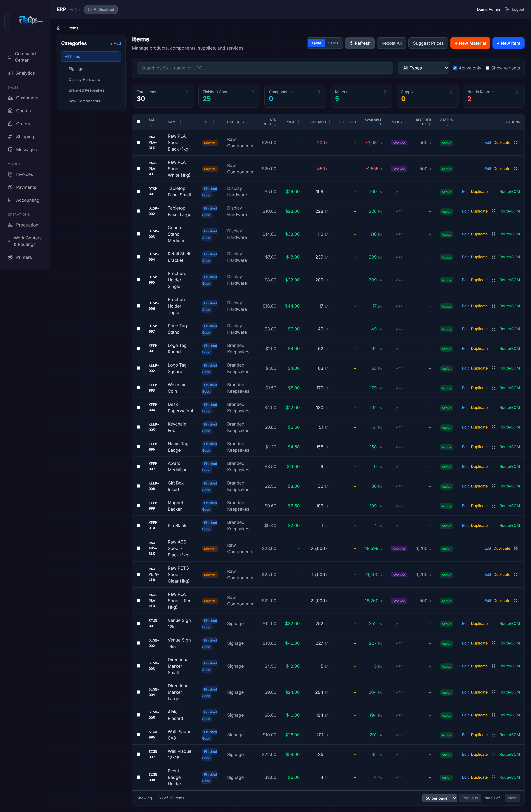The image size is (531, 812).
Task: Select the RAW-PLA-RED row checkbox
Action: 138,600
